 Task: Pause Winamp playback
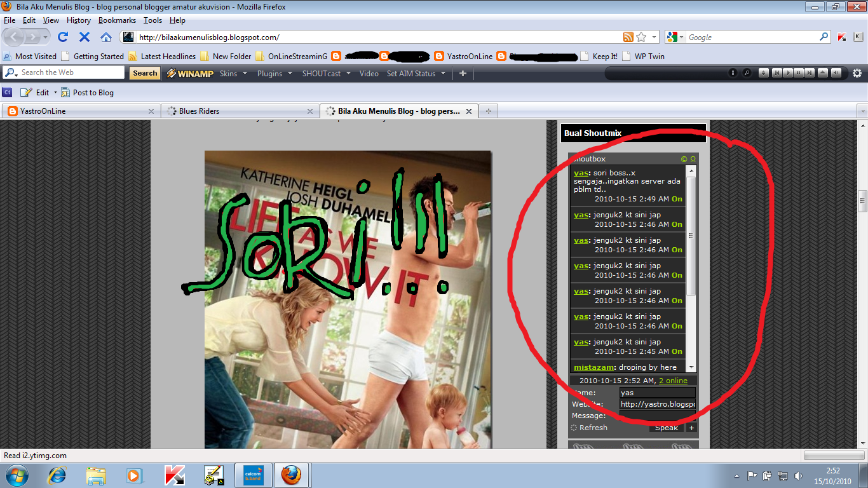point(799,73)
